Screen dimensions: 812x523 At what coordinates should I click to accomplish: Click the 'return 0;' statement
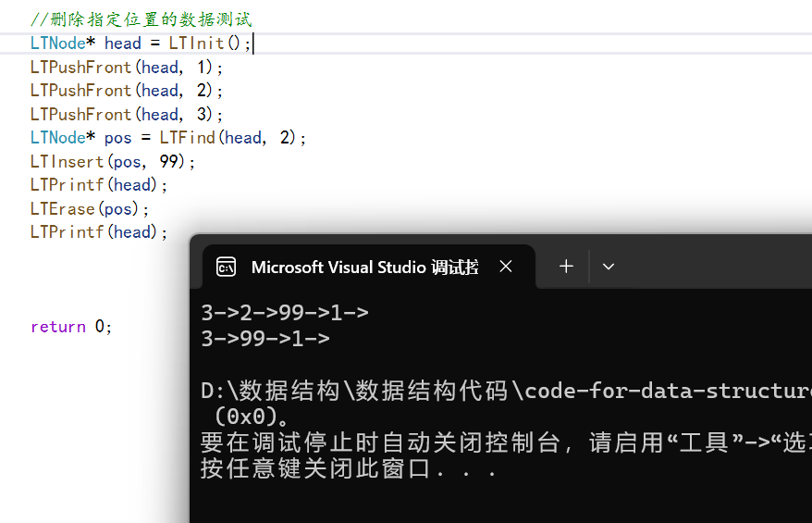[71, 327]
